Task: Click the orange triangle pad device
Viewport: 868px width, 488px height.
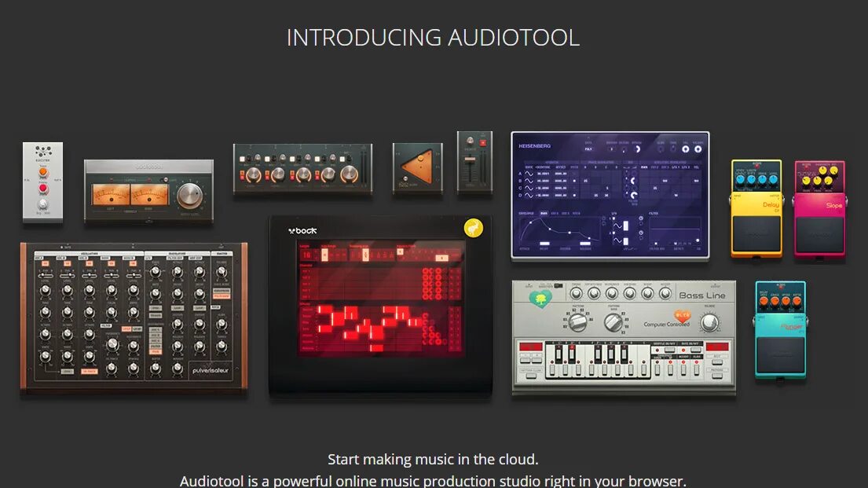Action: click(417, 168)
